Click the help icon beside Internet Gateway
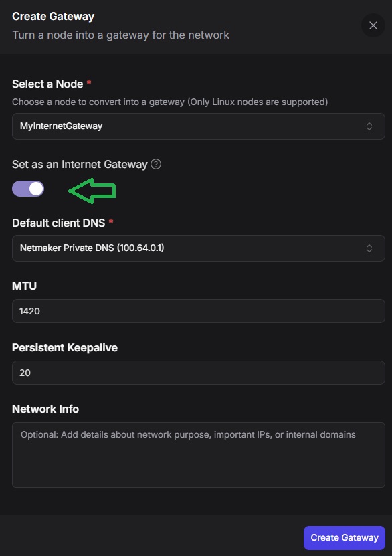Viewport: 392px width, 556px height. click(156, 164)
